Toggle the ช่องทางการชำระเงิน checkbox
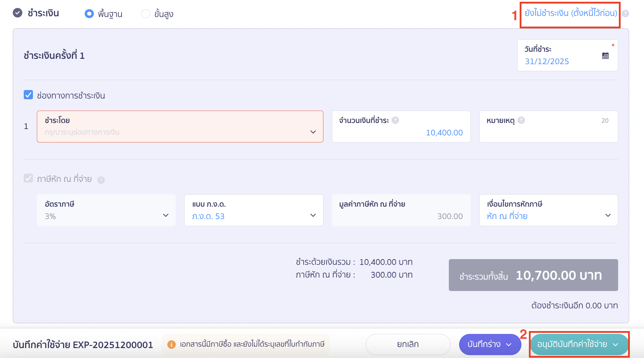 coord(28,95)
